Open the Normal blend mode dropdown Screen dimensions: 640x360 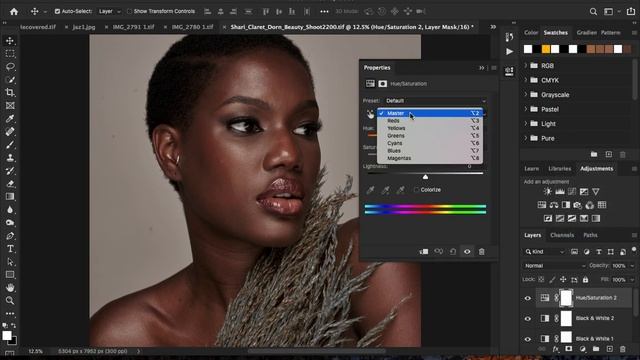point(554,265)
